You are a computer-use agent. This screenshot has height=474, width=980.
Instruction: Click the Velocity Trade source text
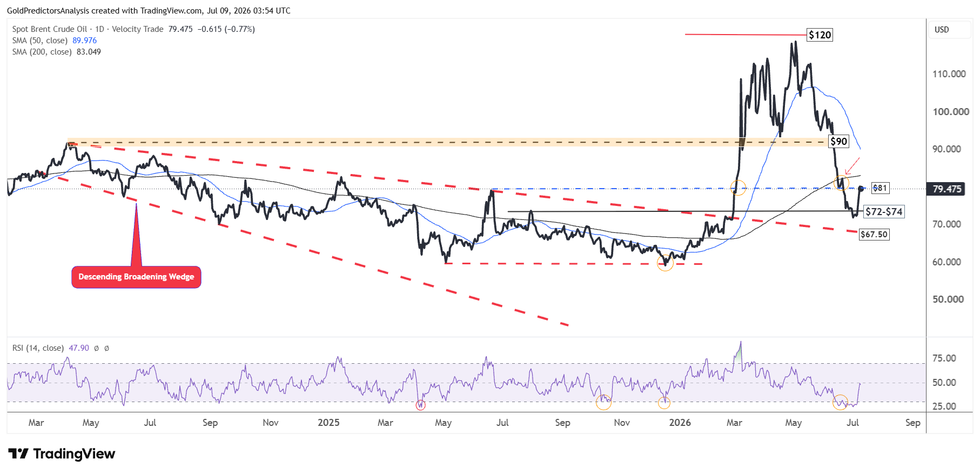(137, 29)
